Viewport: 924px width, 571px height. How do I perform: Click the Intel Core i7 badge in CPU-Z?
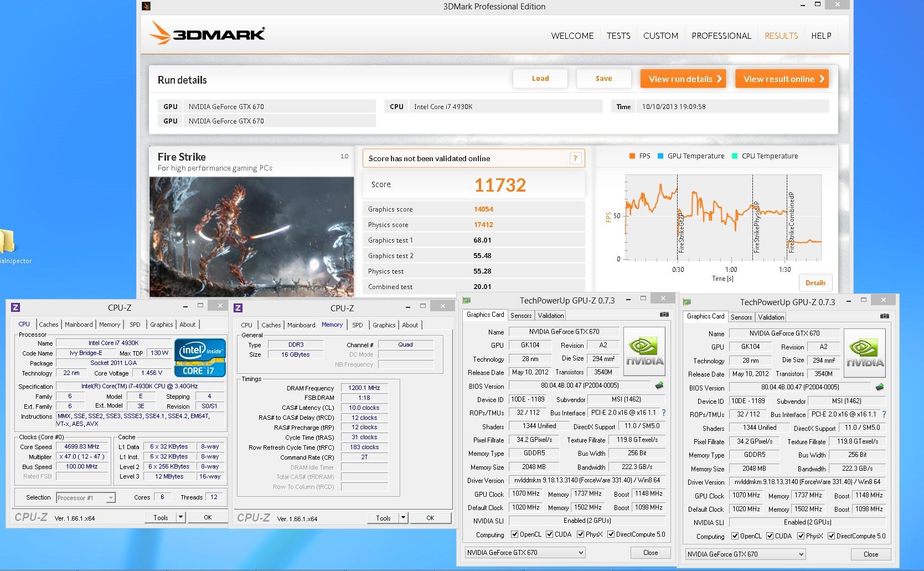pos(200,357)
